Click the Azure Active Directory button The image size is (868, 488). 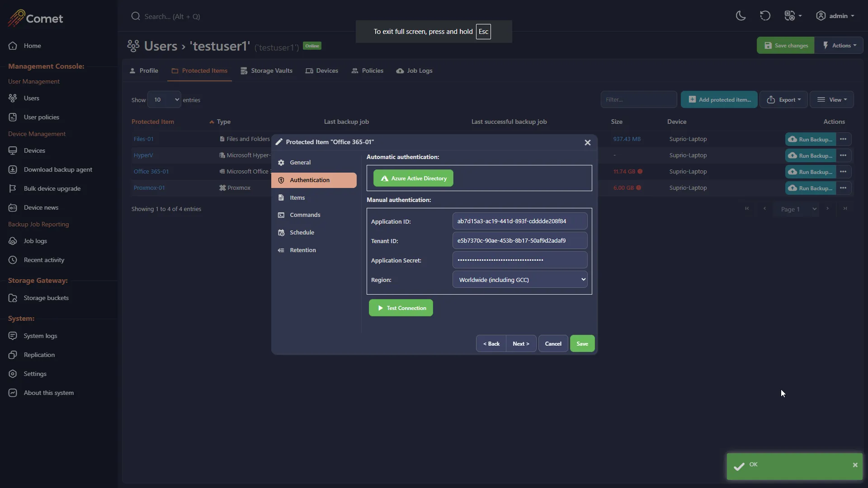click(413, 178)
